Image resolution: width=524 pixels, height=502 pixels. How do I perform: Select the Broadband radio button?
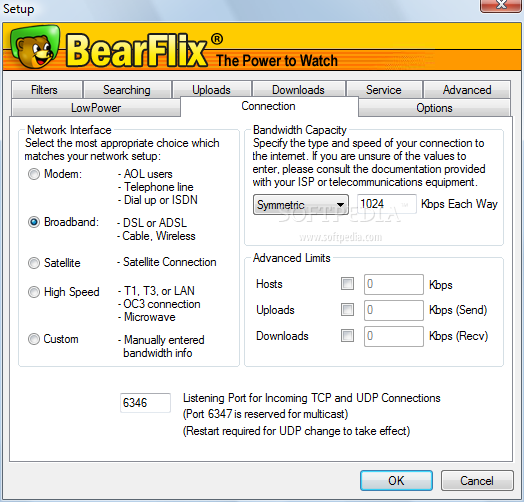tap(34, 222)
